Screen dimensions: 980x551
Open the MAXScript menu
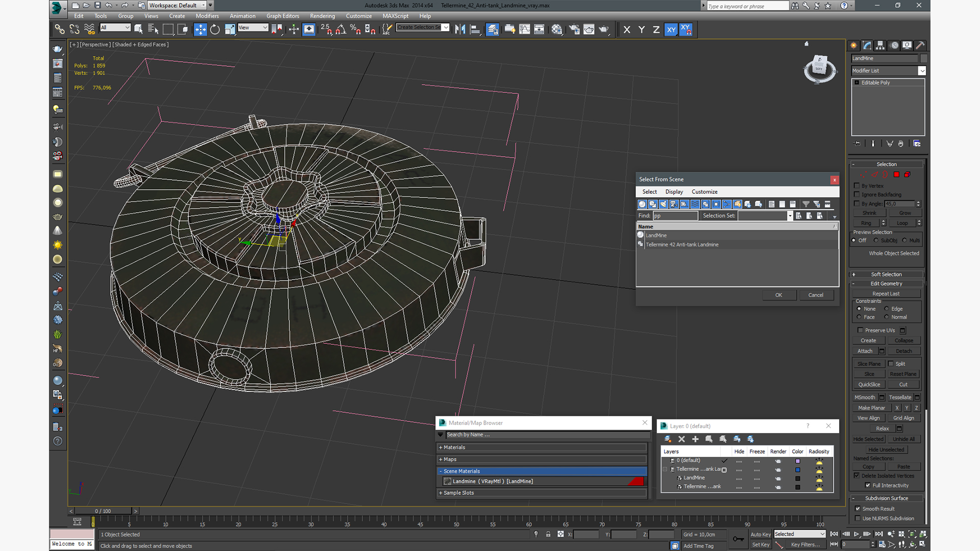(x=396, y=16)
